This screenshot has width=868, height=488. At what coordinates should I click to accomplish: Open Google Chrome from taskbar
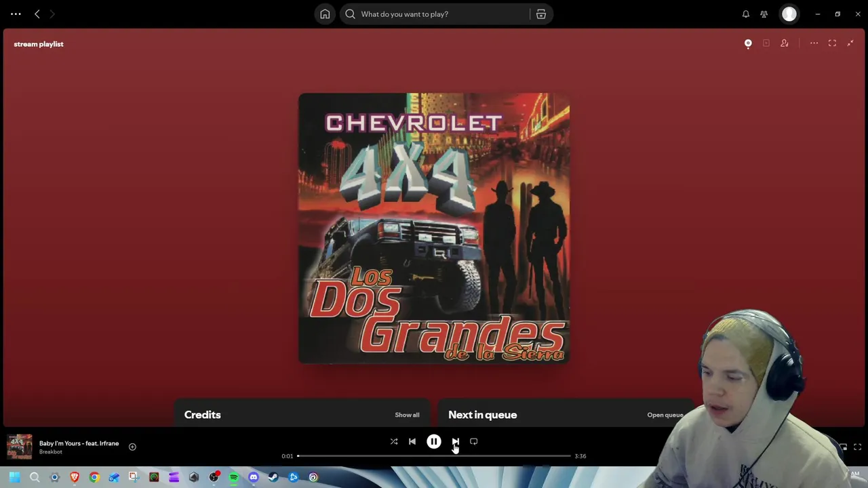pos(94,477)
